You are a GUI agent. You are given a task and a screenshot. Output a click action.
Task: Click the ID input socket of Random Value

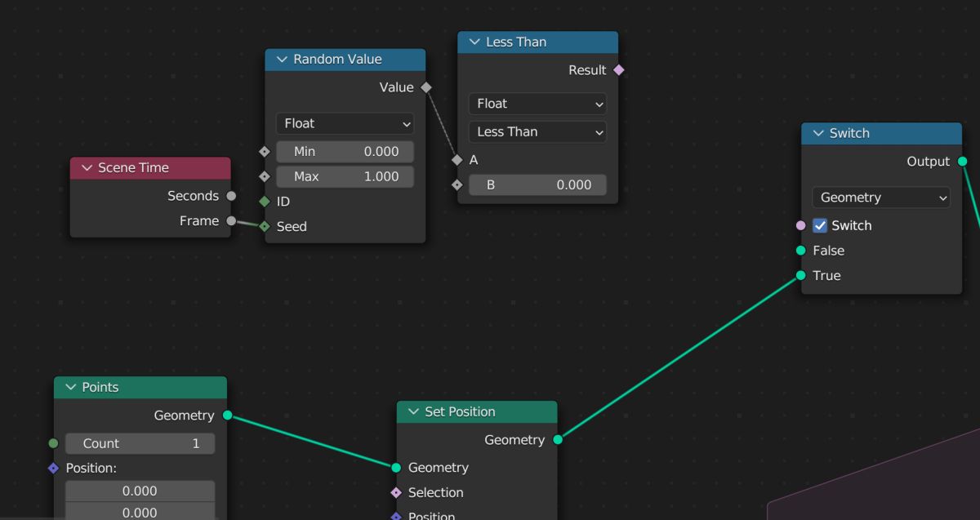265,202
